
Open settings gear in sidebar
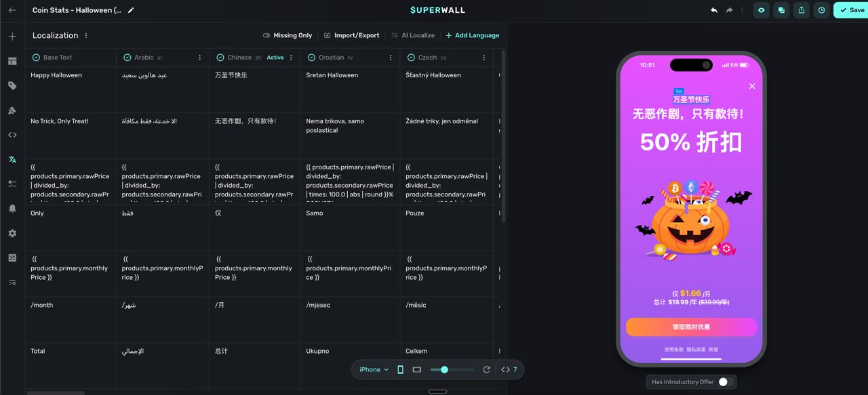[12, 233]
